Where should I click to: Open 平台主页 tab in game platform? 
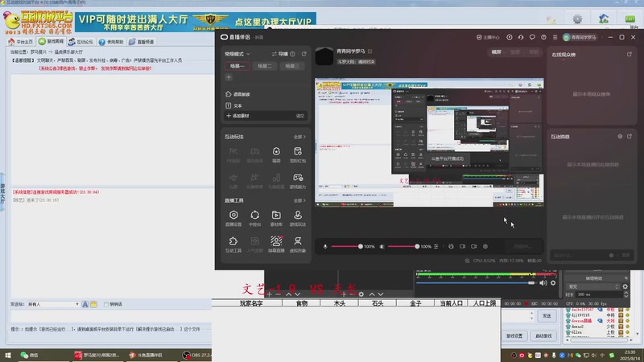(x=21, y=42)
